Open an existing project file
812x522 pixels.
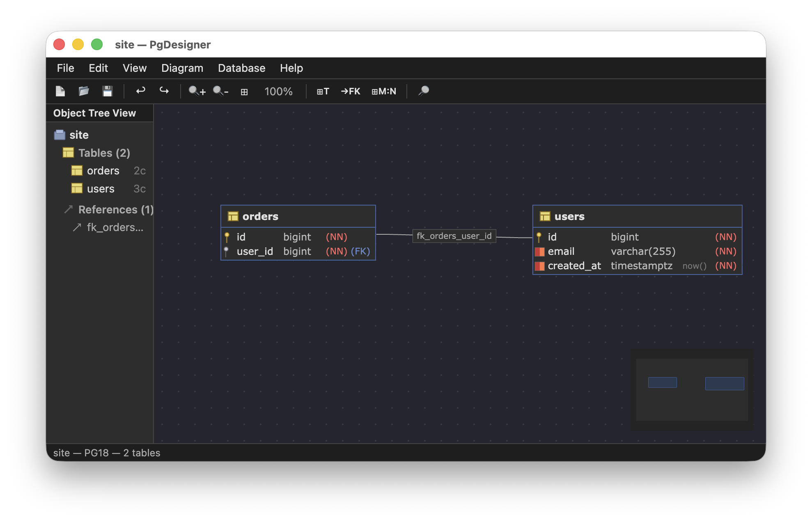tap(84, 91)
